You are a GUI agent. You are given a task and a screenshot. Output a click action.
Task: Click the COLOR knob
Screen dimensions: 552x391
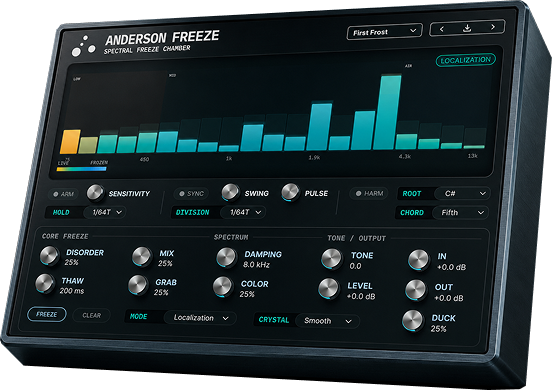coord(223,286)
